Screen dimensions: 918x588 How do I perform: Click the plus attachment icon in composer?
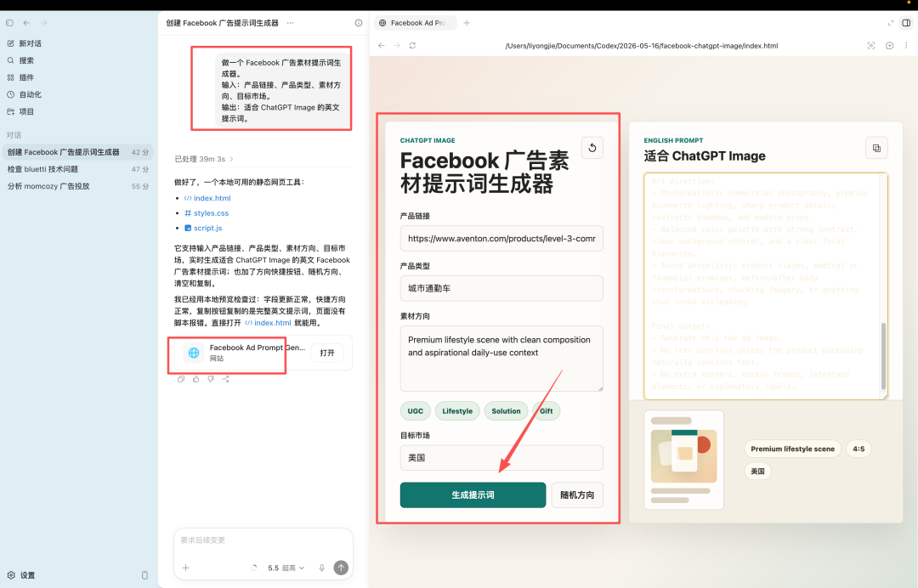tap(185, 568)
